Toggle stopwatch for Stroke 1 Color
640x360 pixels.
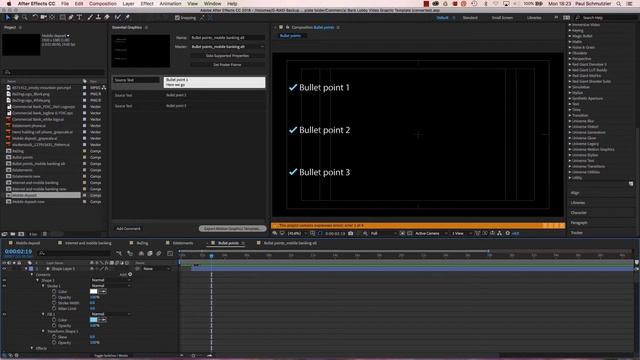pos(54,291)
